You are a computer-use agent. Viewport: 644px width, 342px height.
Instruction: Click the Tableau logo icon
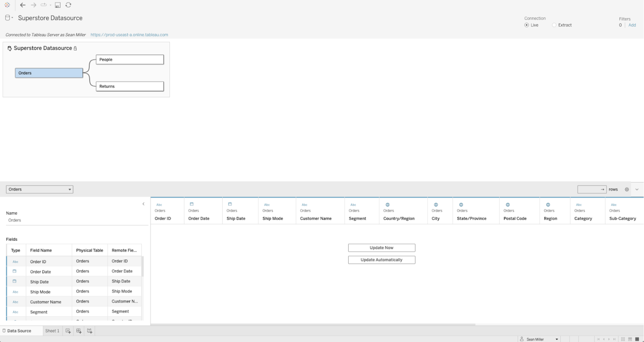pos(7,5)
